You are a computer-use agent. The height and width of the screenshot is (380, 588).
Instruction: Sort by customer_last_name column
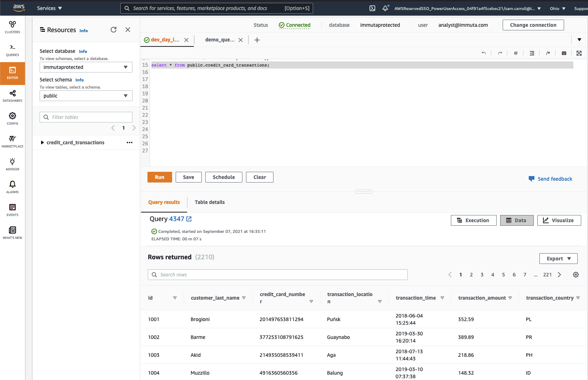[244, 298]
